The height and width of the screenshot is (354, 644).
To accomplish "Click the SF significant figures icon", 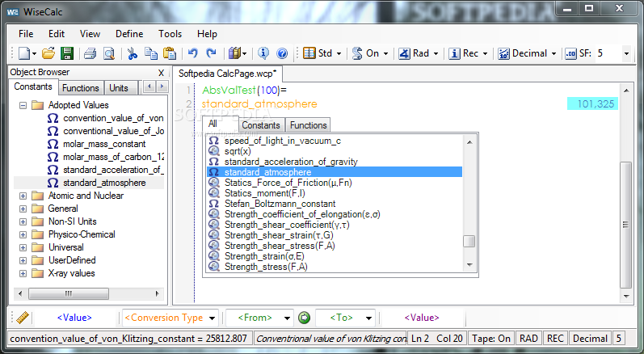I will click(x=570, y=53).
